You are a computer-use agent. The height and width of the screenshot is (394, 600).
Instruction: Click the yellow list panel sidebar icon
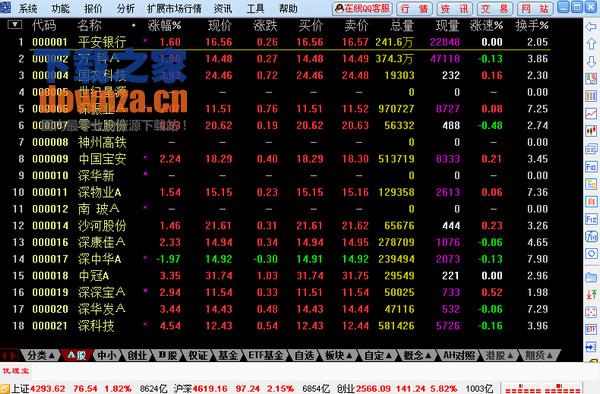tap(591, 184)
